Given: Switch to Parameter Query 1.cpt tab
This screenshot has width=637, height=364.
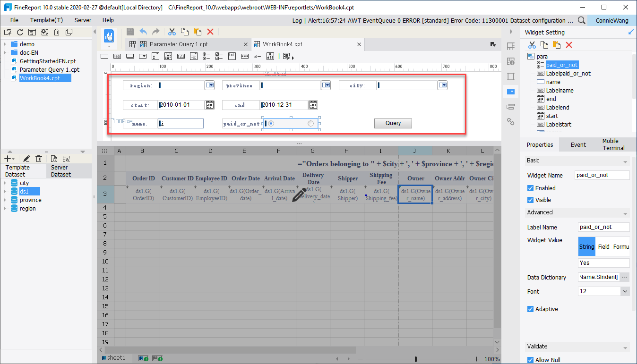Looking at the screenshot, I should (179, 44).
